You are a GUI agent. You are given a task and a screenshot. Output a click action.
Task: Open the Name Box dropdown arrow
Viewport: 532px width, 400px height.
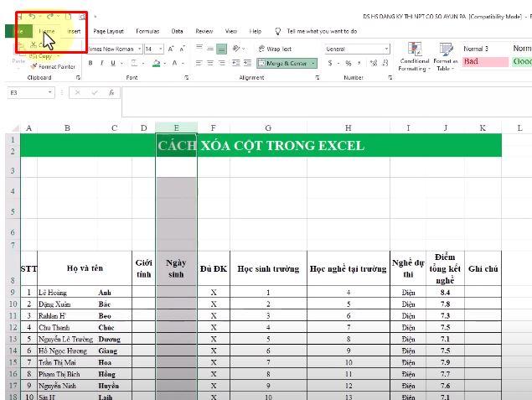(x=50, y=92)
